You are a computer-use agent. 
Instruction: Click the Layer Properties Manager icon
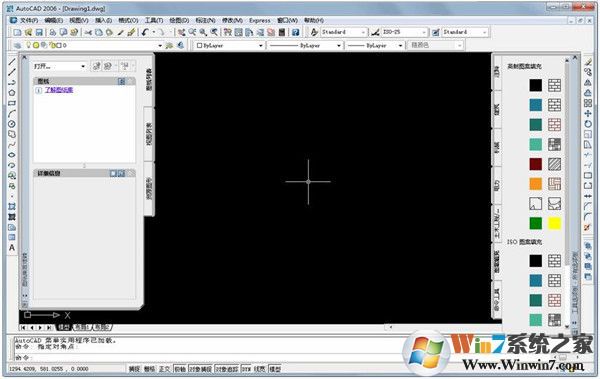[17, 45]
